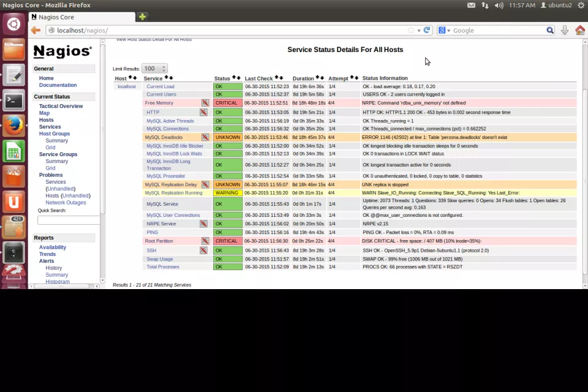
Task: Open the localhost host link
Action: tap(127, 86)
